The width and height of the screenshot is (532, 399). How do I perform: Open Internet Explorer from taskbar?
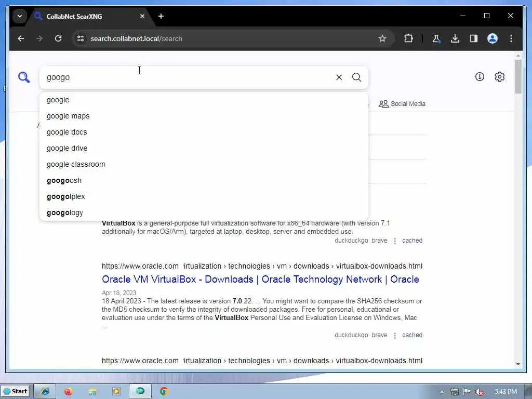[45, 392]
